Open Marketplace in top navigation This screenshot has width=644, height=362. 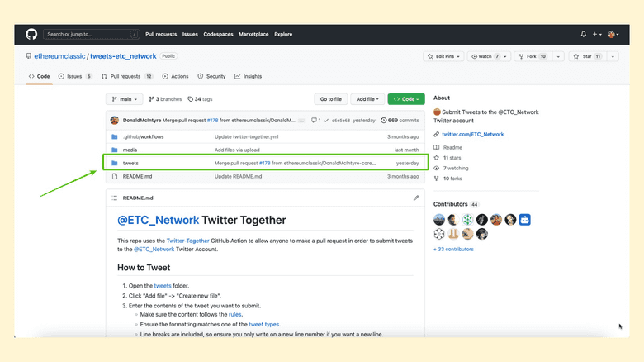pos(253,34)
